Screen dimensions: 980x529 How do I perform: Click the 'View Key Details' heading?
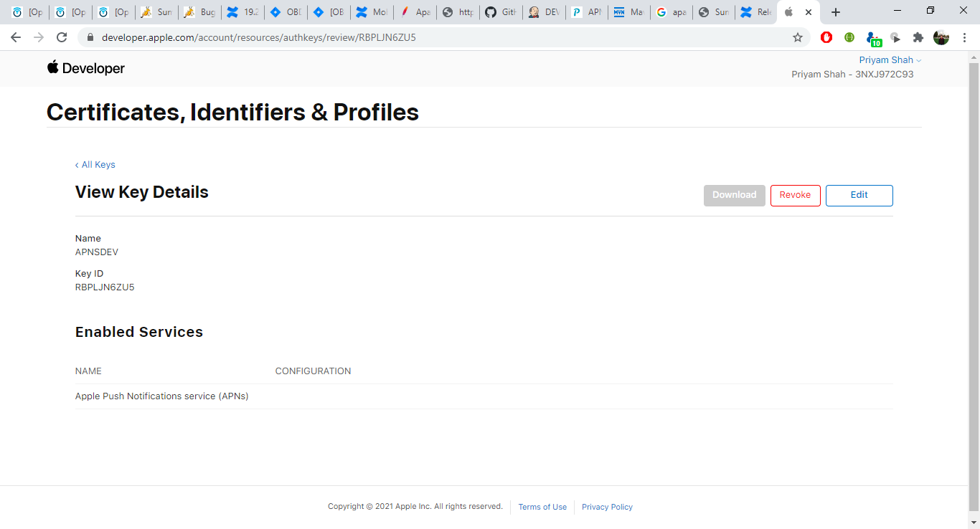142,192
